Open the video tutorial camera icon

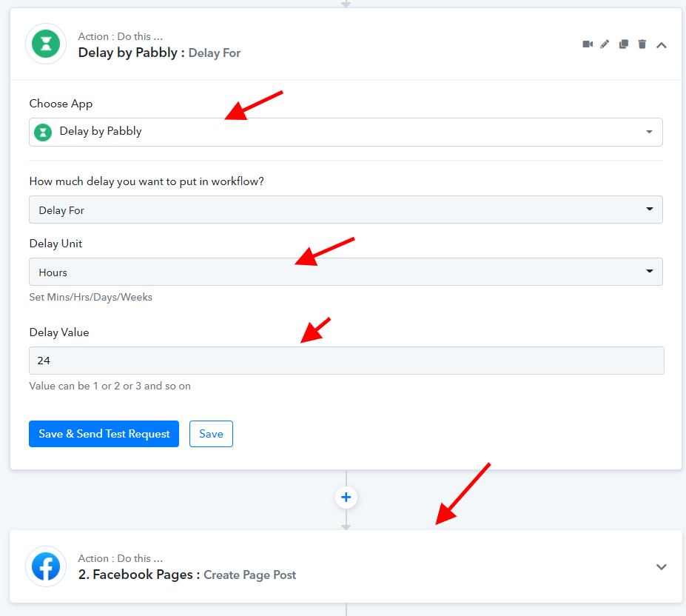(588, 44)
